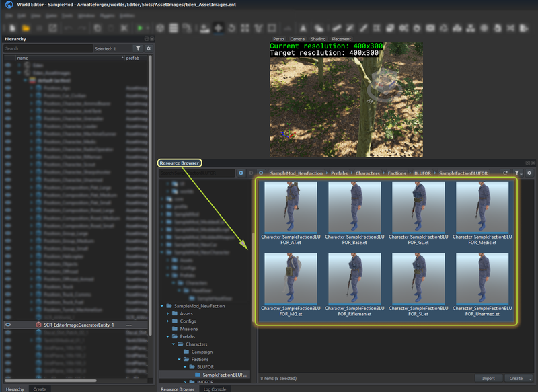Open the Hierarchy filter funnel

[x=138, y=48]
